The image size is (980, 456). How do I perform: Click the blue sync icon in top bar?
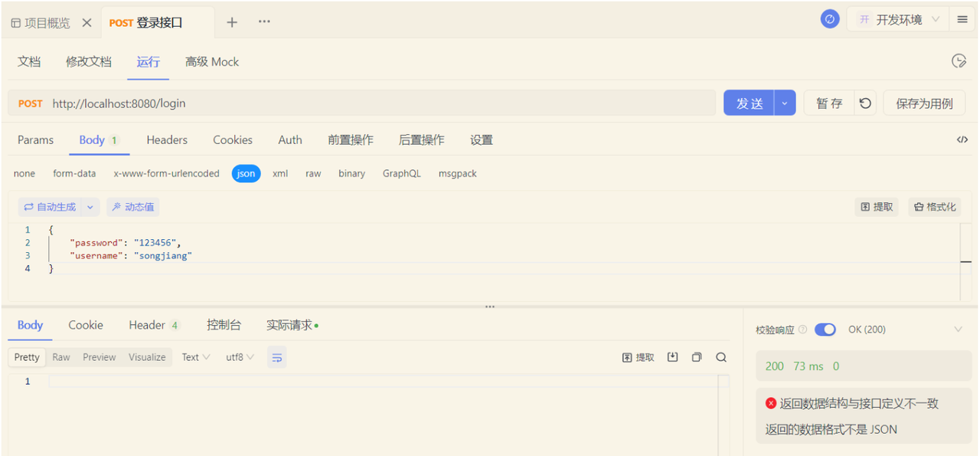coord(830,18)
